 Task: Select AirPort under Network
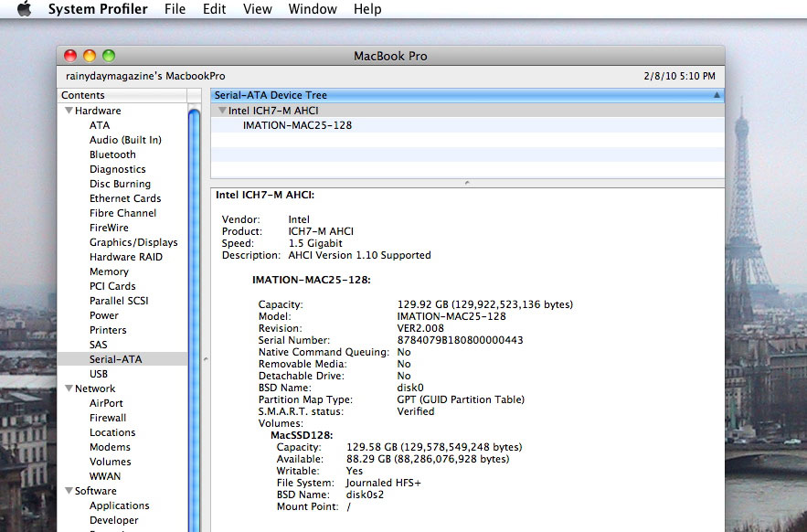106,403
